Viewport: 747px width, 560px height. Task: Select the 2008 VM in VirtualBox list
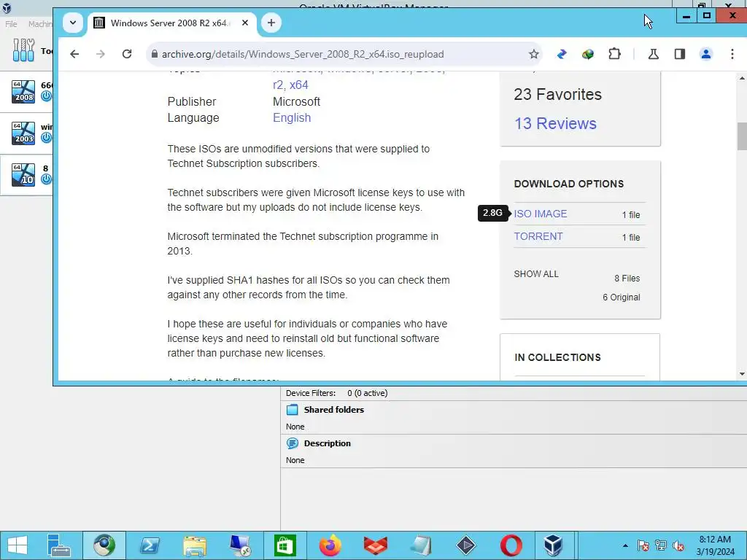[26, 91]
